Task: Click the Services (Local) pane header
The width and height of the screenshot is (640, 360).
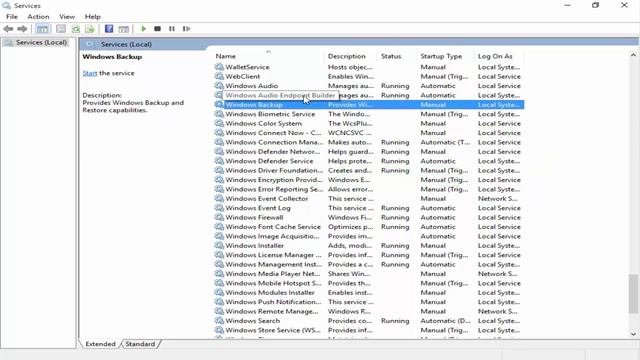Action: click(126, 44)
